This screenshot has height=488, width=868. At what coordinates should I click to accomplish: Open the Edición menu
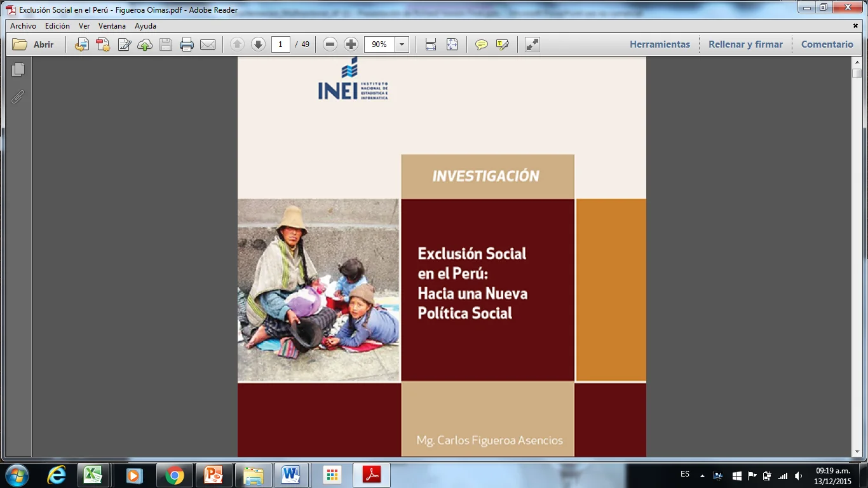[57, 26]
